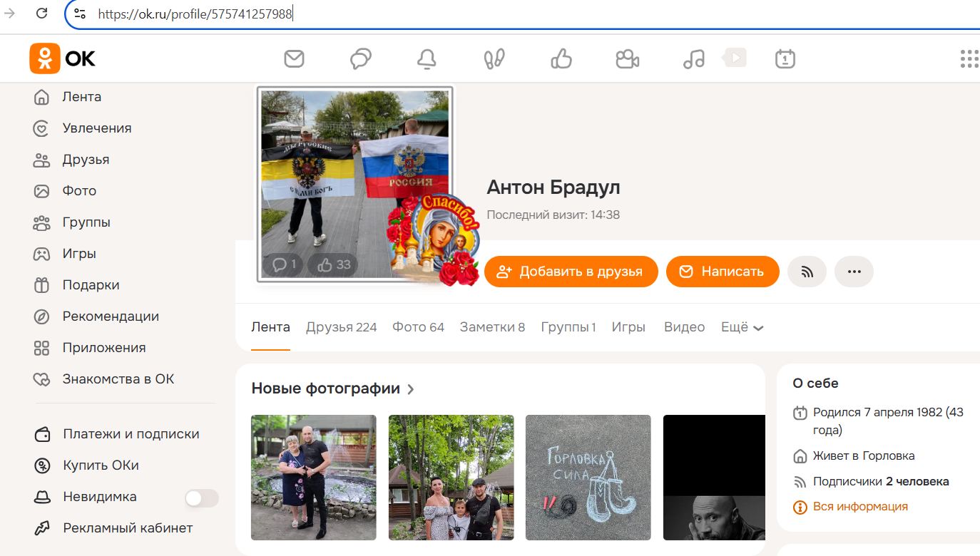The height and width of the screenshot is (556, 980).
Task: Switch to Фото 64 tab
Action: tap(418, 327)
